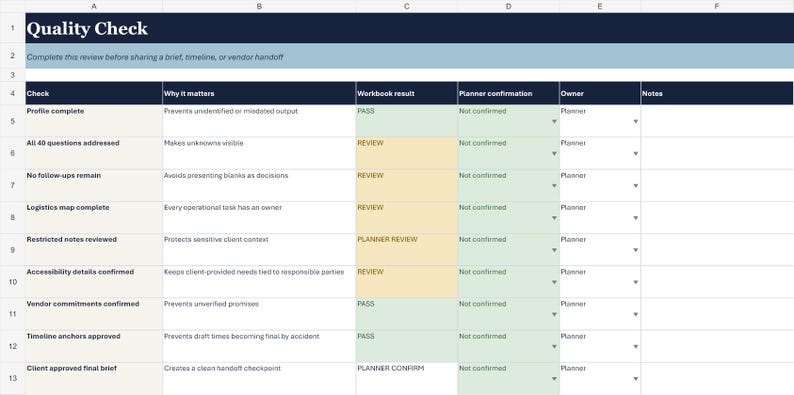Select row 13 header

13,378
